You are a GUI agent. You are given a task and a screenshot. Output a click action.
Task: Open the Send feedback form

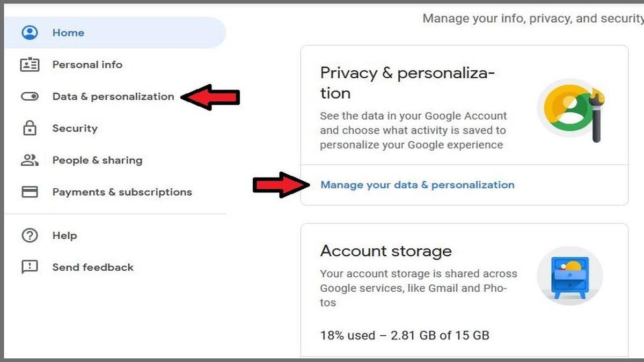point(93,267)
